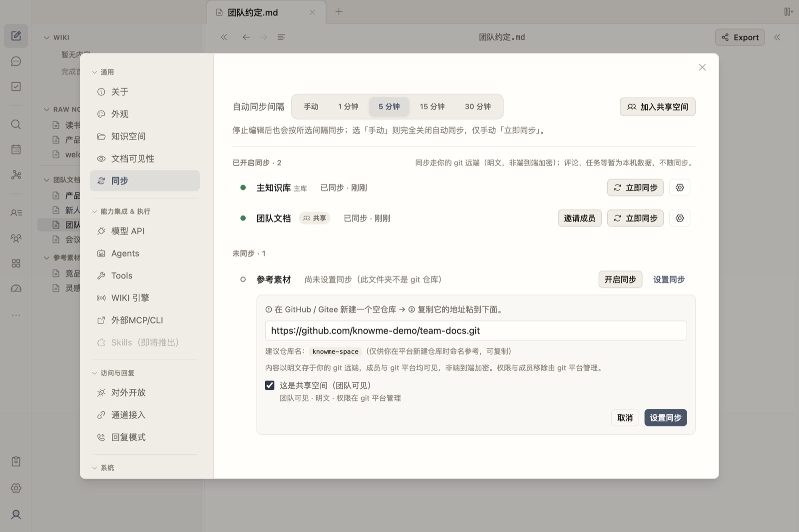This screenshot has width=799, height=532.
Task: Click the git repository URL input field
Action: [x=476, y=330]
